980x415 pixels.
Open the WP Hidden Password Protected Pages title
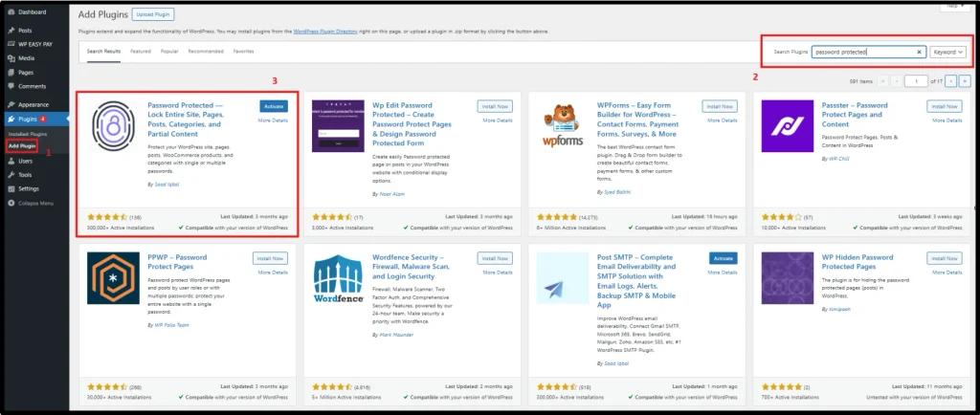857,262
